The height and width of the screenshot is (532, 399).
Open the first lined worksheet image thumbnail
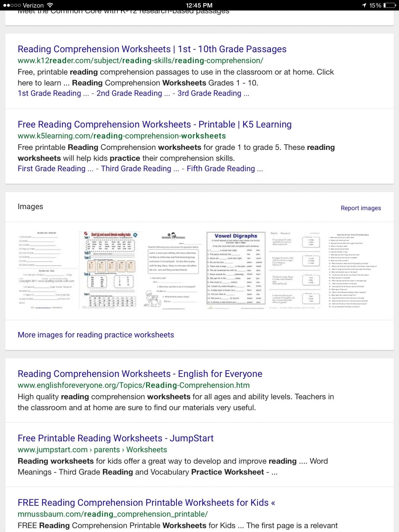coord(46,270)
